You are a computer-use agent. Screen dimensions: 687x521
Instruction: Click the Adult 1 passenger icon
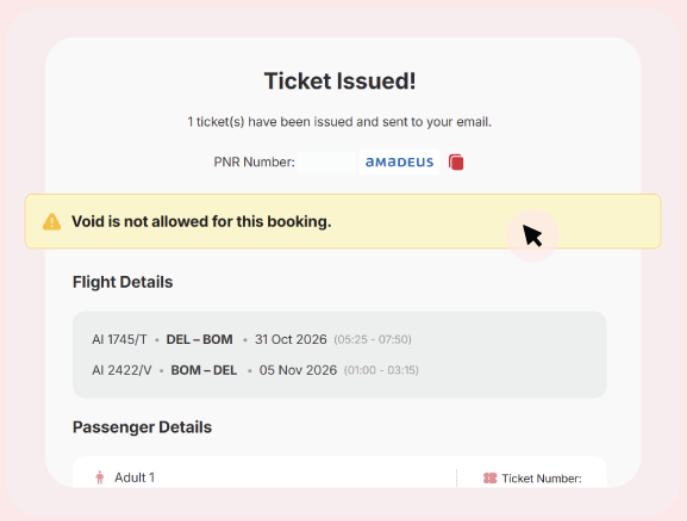point(100,477)
